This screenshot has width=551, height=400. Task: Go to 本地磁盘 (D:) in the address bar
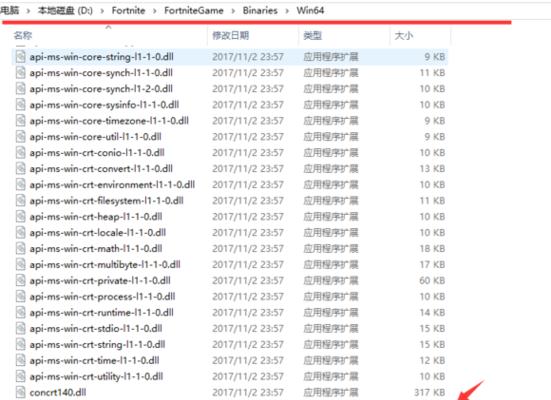coord(65,11)
